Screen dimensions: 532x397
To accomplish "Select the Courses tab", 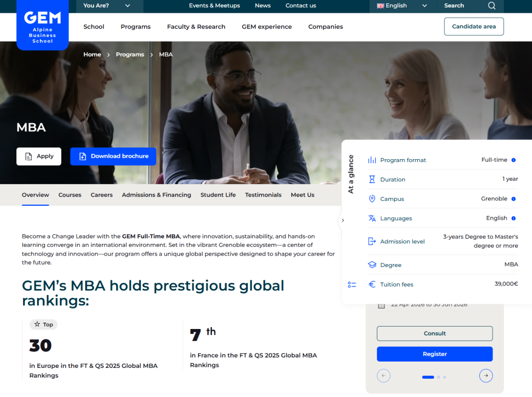I will tap(70, 195).
